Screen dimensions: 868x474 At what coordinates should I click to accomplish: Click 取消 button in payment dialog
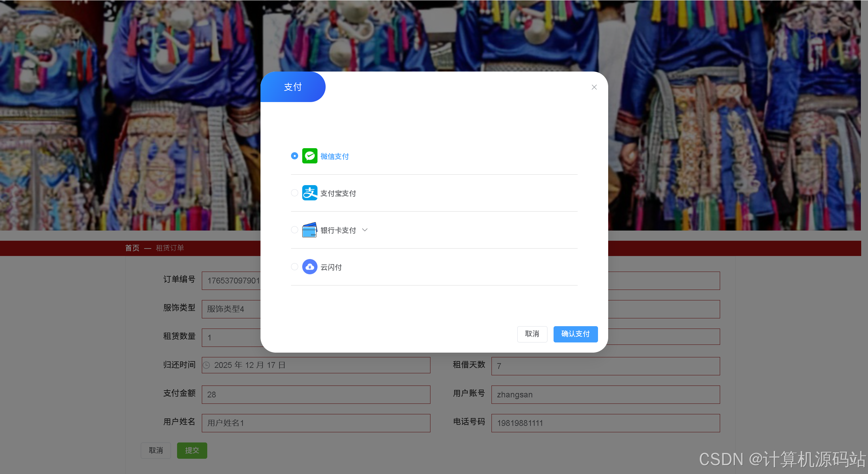point(532,334)
